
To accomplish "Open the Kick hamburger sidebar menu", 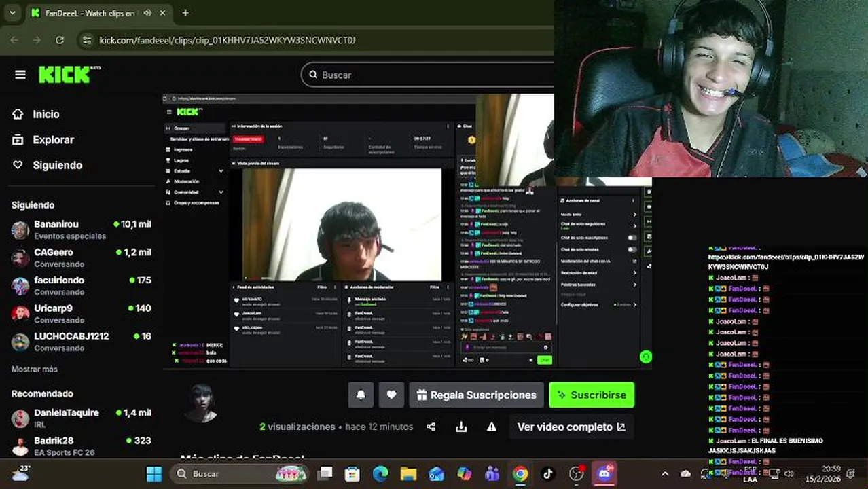I will coord(20,75).
